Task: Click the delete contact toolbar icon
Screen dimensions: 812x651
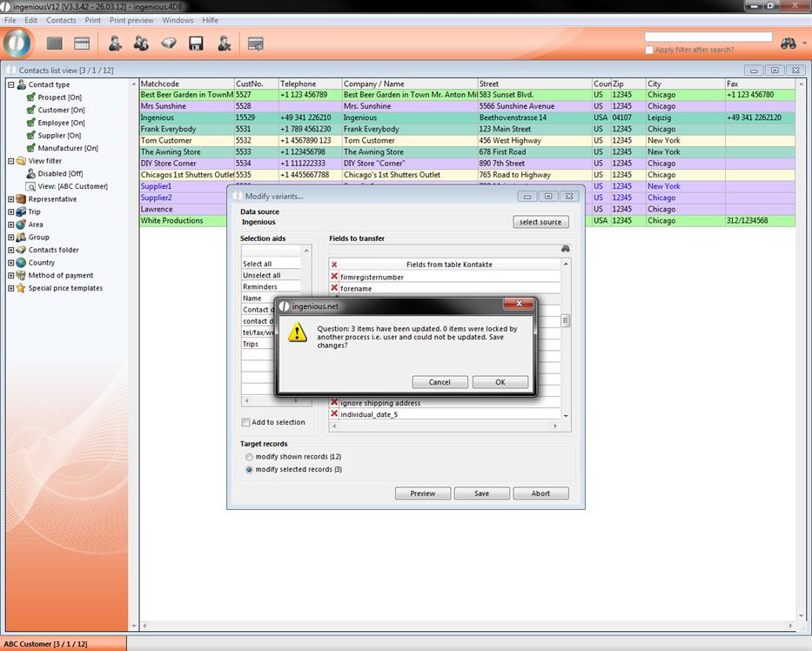Action: point(224,44)
